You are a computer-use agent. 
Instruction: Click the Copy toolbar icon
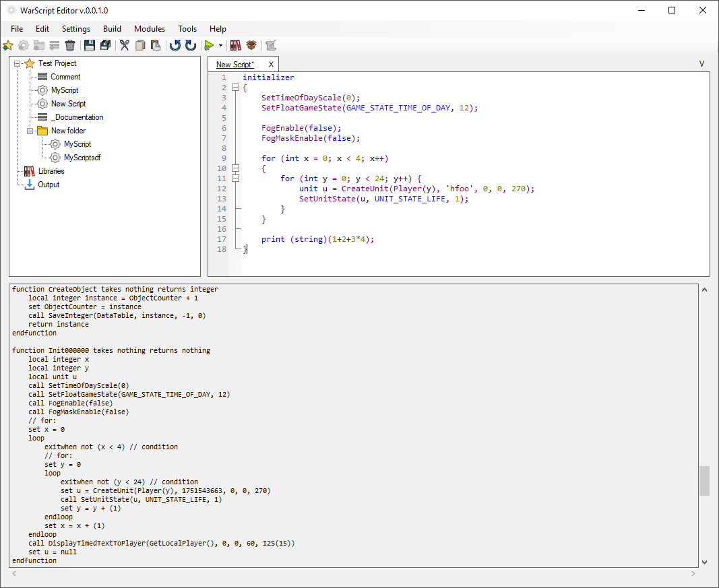click(x=140, y=45)
